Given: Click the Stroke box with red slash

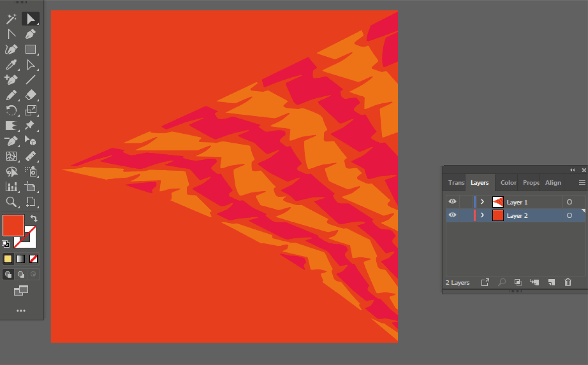Looking at the screenshot, I should click(30, 242).
